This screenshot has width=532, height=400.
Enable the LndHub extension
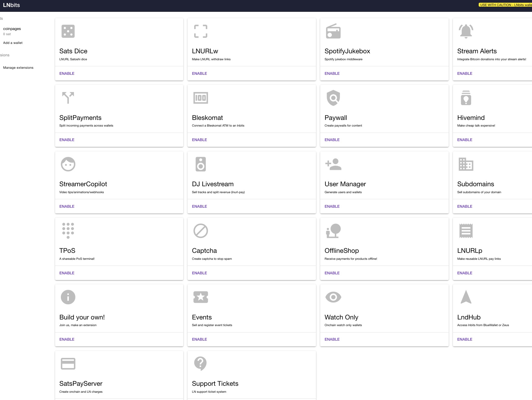[x=464, y=339]
